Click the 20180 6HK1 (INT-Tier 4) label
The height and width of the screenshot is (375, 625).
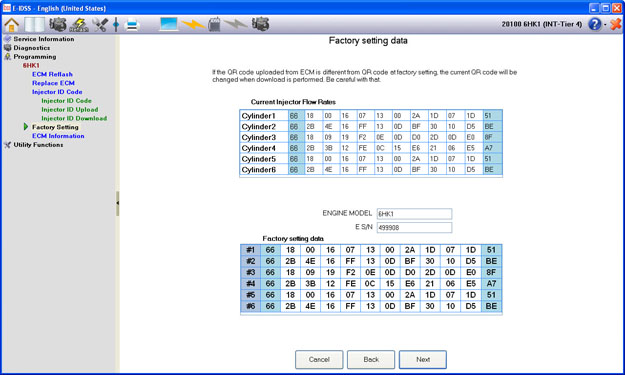tap(541, 24)
